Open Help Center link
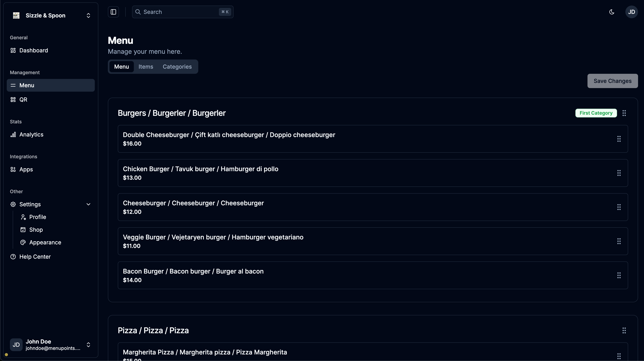This screenshot has width=644, height=361. click(x=35, y=257)
